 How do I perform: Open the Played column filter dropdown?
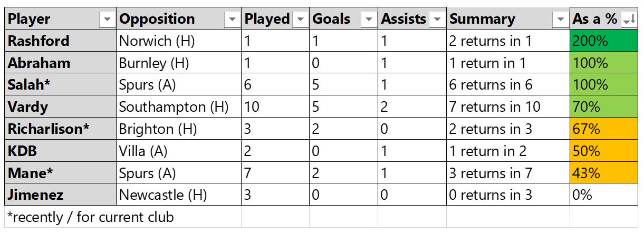coord(300,20)
